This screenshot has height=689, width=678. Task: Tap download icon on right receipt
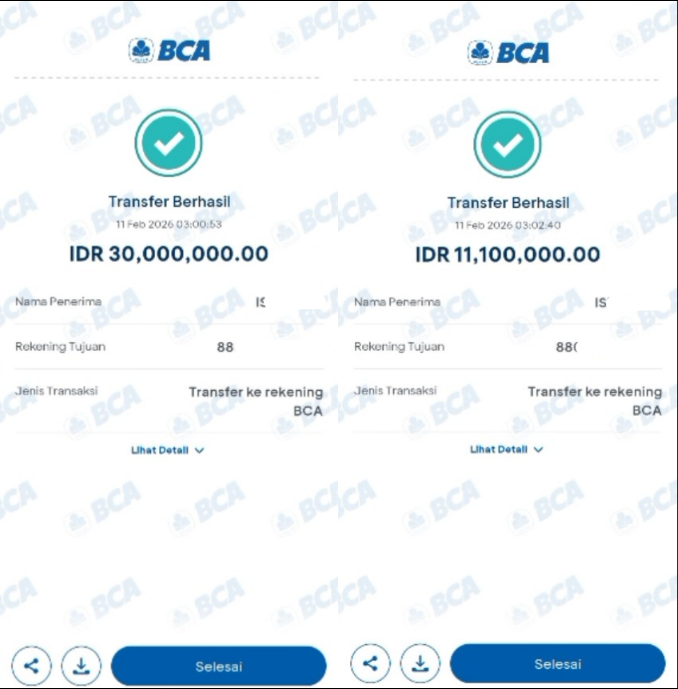[x=420, y=664]
